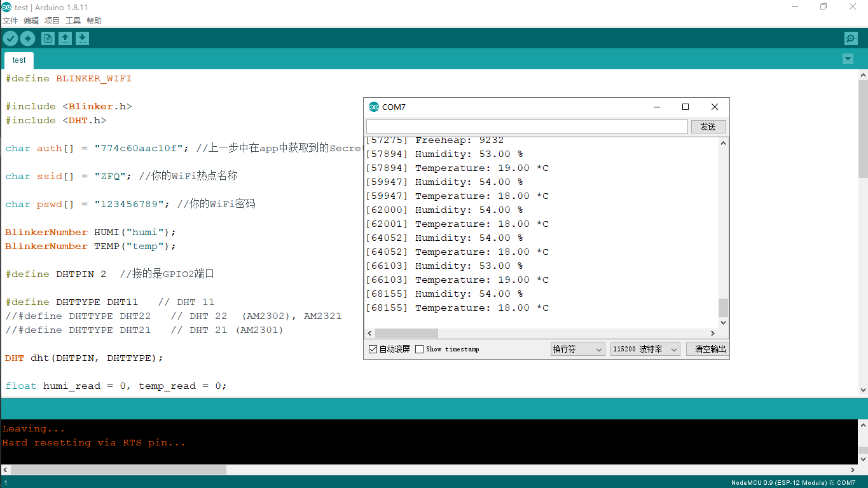
Task: Open the 工具 menu
Action: point(73,21)
